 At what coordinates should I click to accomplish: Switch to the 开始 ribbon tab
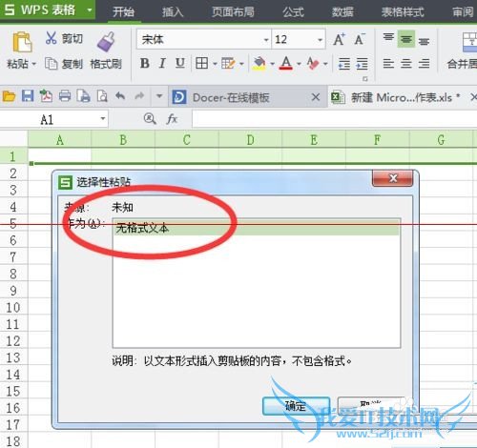click(x=123, y=11)
